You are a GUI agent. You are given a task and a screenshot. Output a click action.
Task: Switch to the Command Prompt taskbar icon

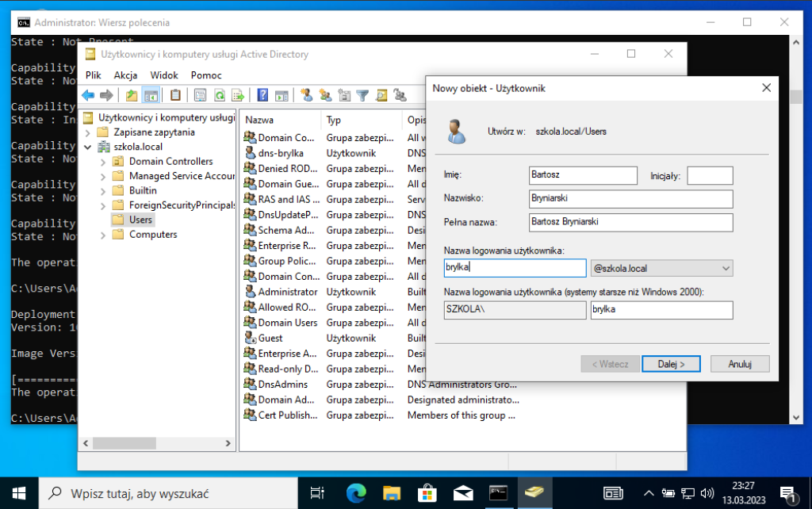click(498, 493)
